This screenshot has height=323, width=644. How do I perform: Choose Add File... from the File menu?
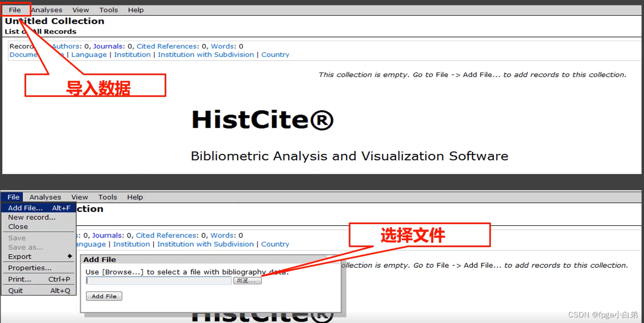tap(39, 208)
